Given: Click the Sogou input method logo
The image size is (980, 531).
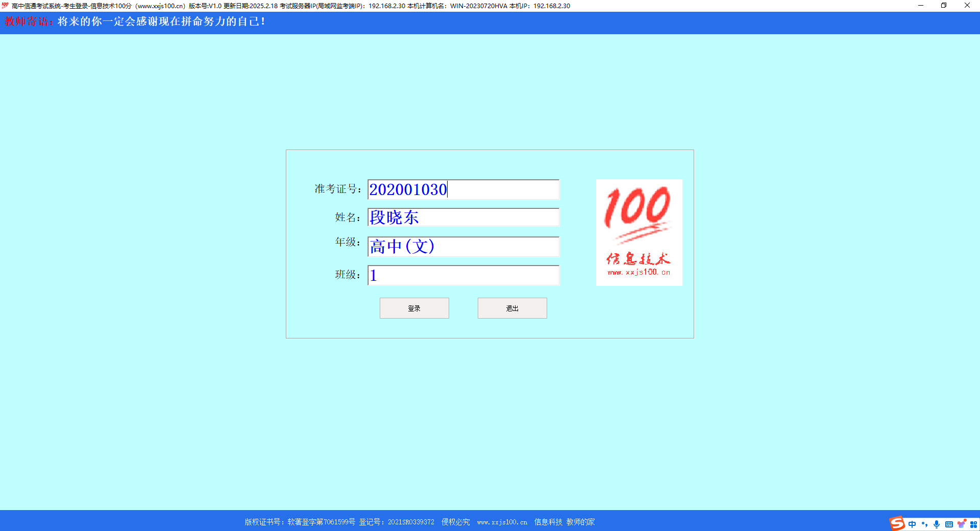Looking at the screenshot, I should click(897, 523).
